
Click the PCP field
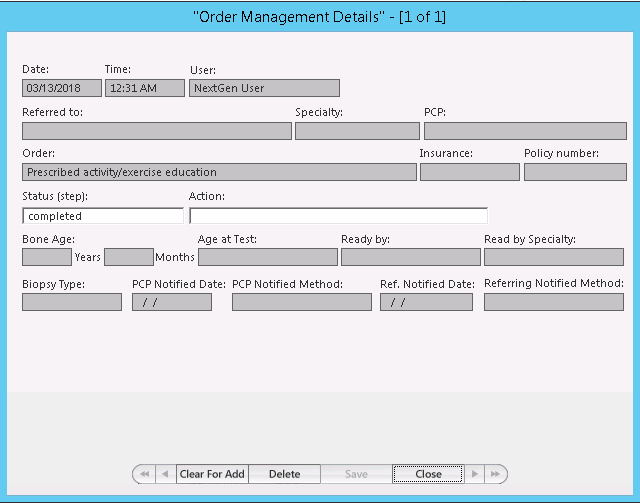525,131
